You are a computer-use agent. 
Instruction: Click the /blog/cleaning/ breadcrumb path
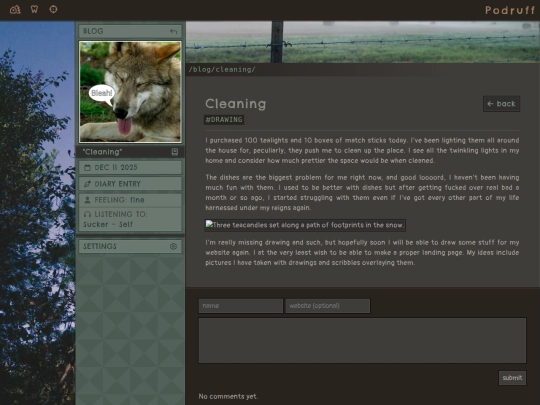[x=222, y=70]
